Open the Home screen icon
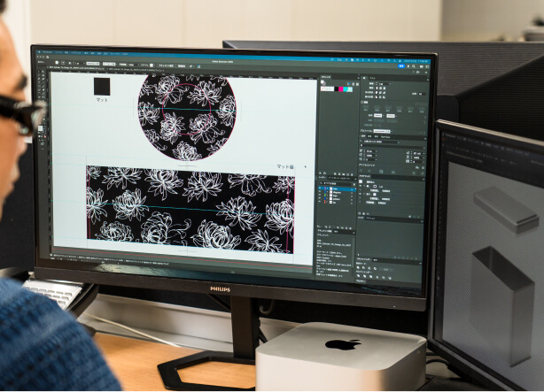Viewport: 544px width, 392px height. pos(48,58)
